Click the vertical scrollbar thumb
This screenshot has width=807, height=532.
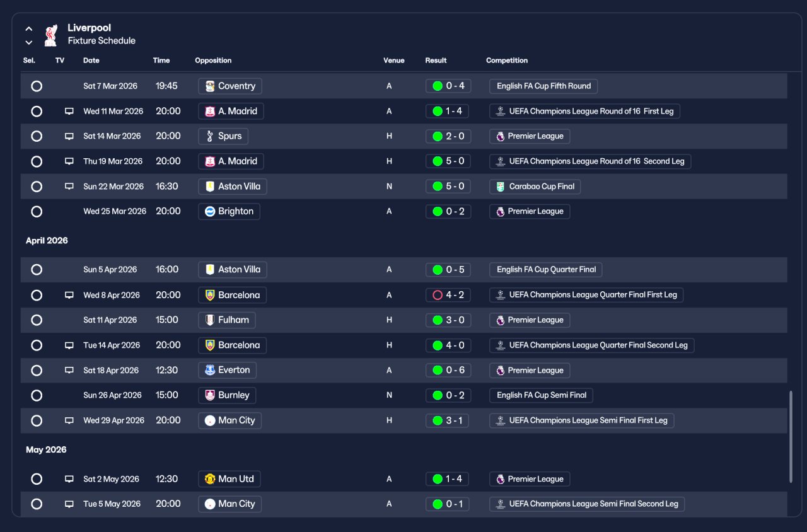[791, 437]
